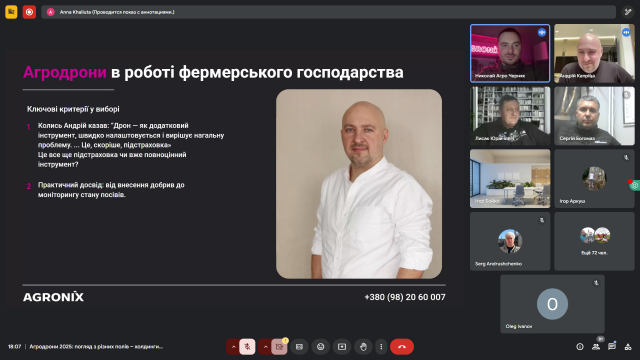640x360 pixels.
Task: Click speaking indicator on Николай tile
Action: point(542,32)
